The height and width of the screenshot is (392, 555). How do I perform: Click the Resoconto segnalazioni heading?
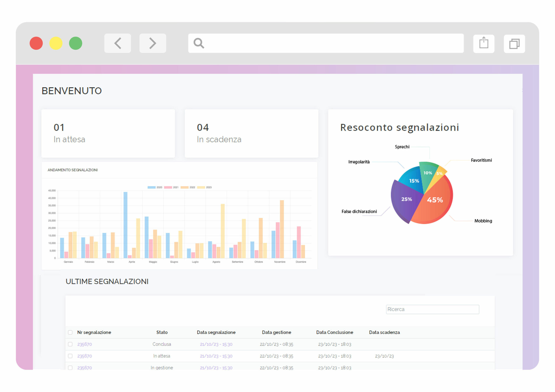(400, 128)
